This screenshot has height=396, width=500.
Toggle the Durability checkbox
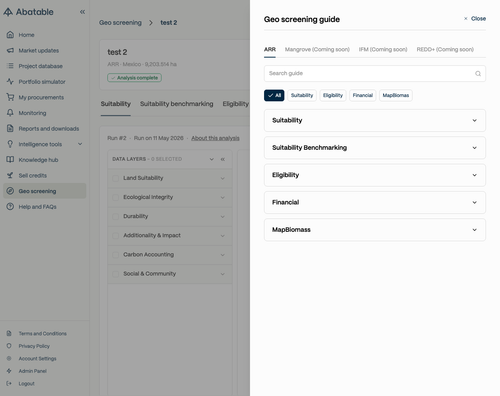pos(116,216)
